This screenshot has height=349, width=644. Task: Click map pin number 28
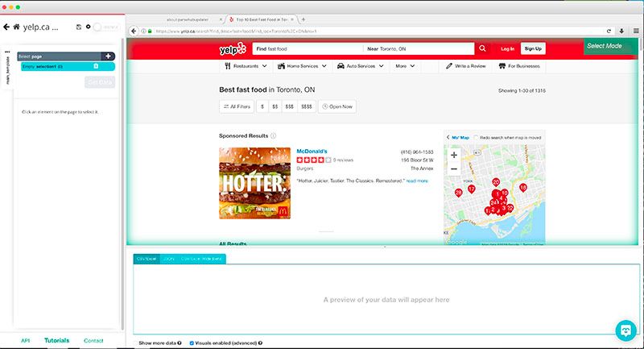[x=459, y=193]
